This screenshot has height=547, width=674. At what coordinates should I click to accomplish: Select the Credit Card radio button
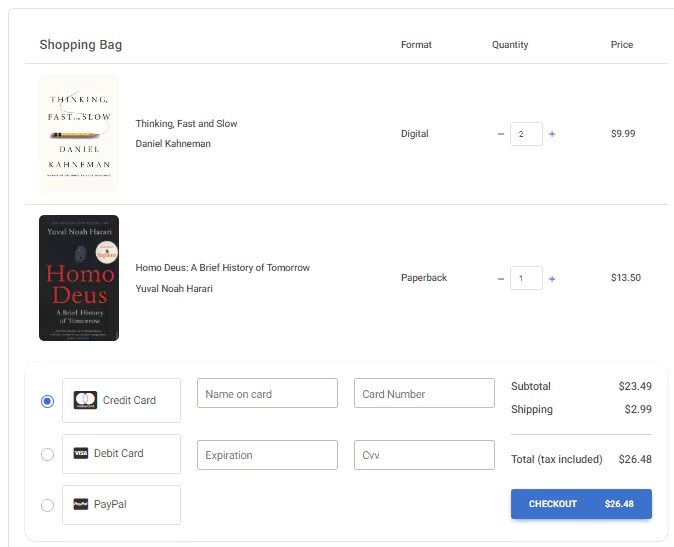pos(47,401)
